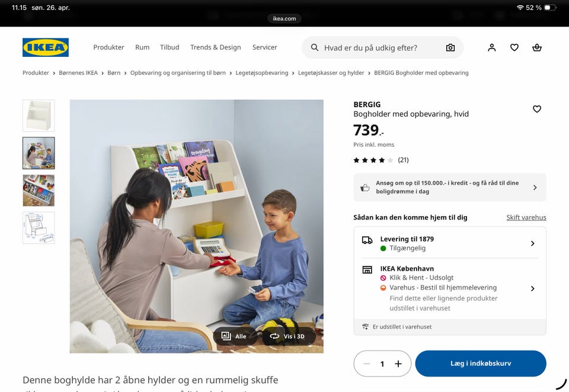The width and height of the screenshot is (569, 392).
Task: Open the shopping basket icon
Action: (537, 47)
